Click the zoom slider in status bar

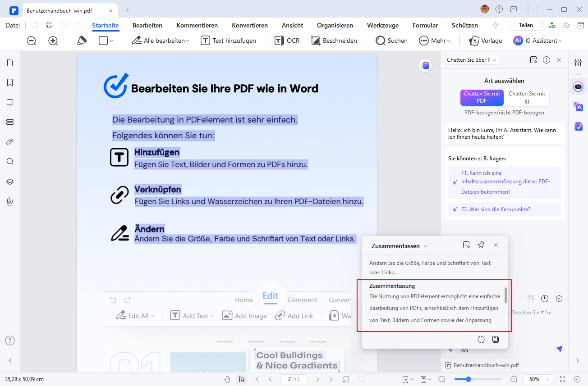coord(478,379)
